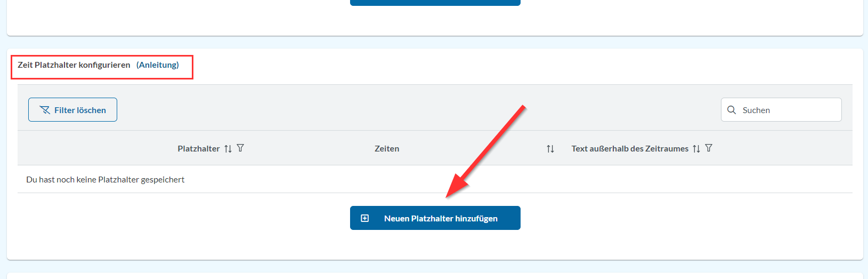868x279 pixels.
Task: Click the Platzhalter column header text
Action: point(198,149)
